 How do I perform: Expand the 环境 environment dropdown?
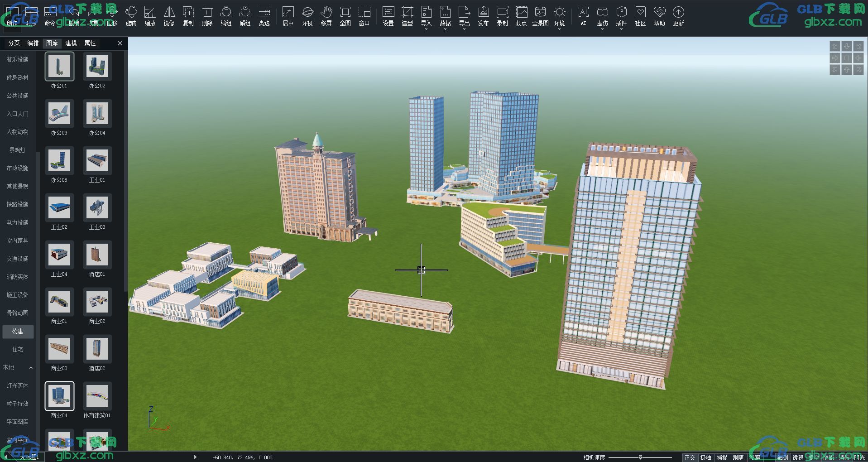pyautogui.click(x=559, y=17)
